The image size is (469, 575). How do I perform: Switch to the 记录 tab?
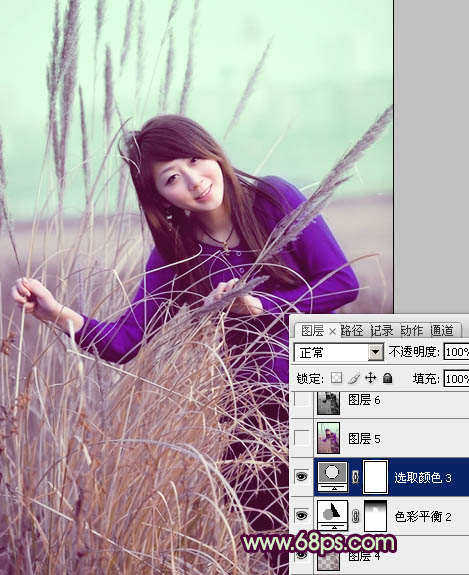pyautogui.click(x=382, y=331)
